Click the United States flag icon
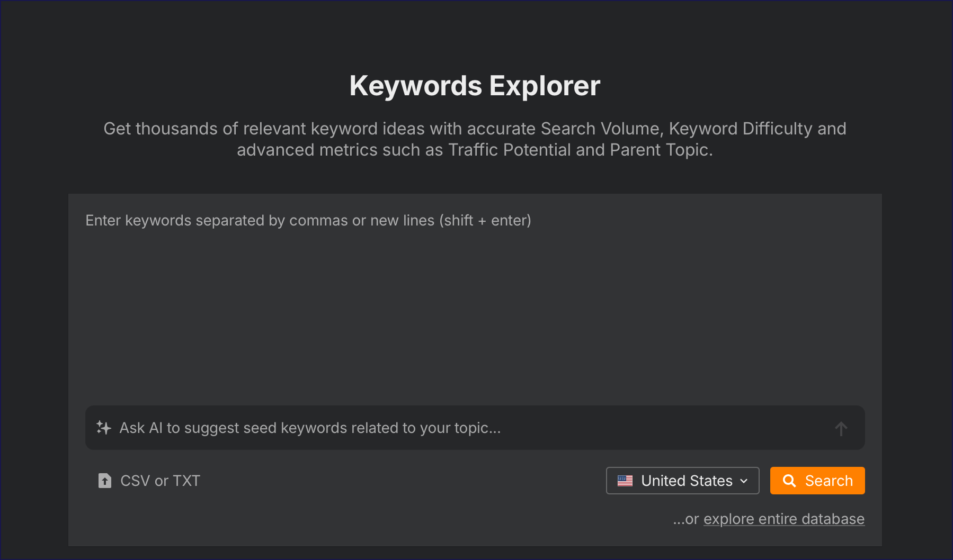The height and width of the screenshot is (560, 953). pos(626,481)
